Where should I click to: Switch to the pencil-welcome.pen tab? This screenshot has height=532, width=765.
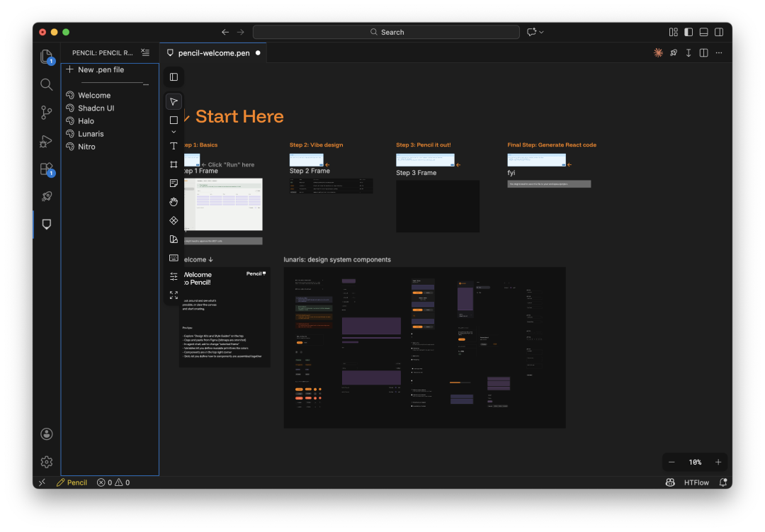coord(213,53)
